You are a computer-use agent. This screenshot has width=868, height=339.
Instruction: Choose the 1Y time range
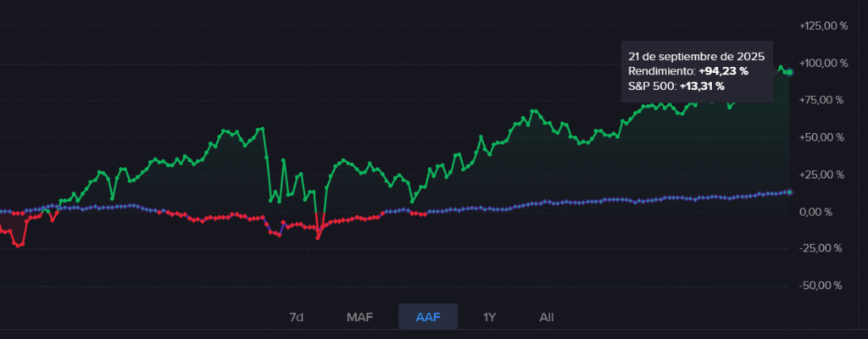click(489, 317)
